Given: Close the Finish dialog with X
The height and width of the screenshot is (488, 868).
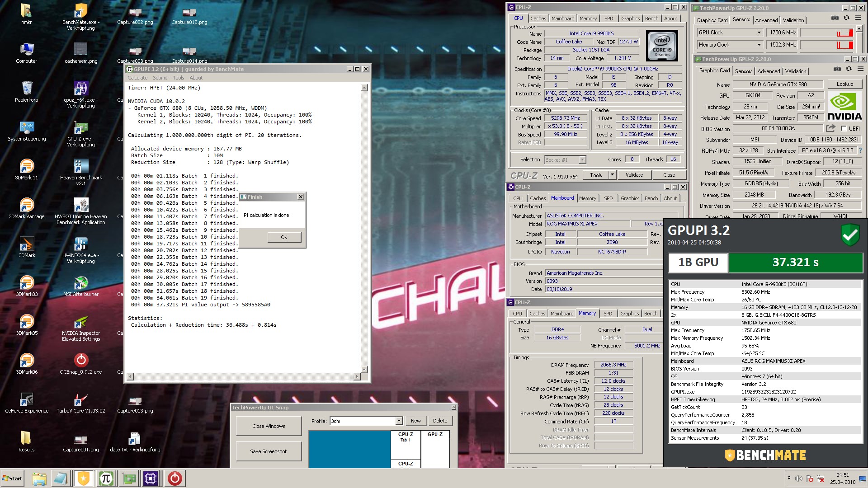Looking at the screenshot, I should (x=300, y=197).
